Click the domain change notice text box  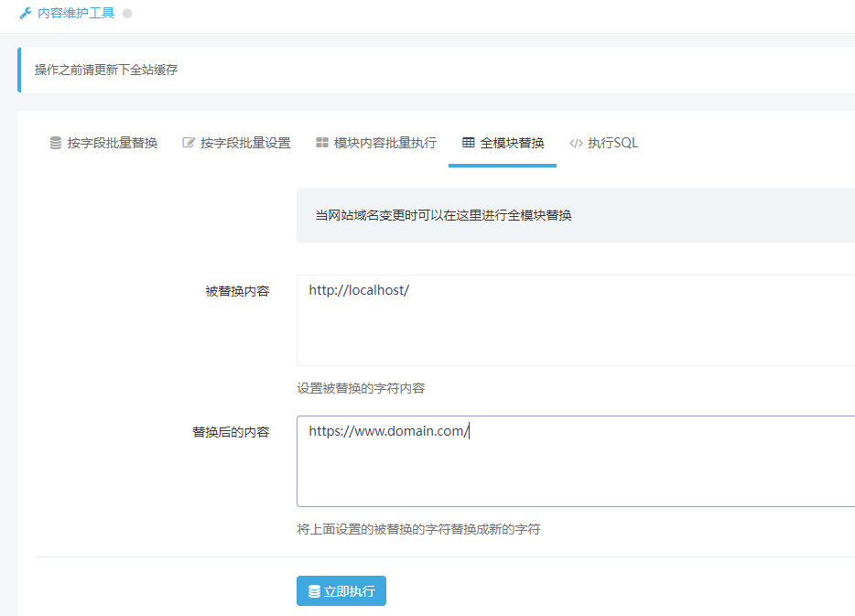[x=549, y=214]
